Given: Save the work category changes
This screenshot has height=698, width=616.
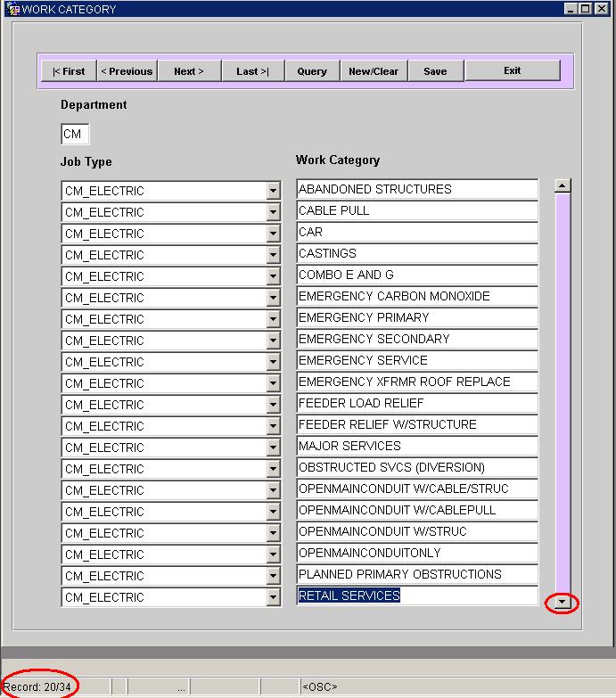Looking at the screenshot, I should click(435, 71).
